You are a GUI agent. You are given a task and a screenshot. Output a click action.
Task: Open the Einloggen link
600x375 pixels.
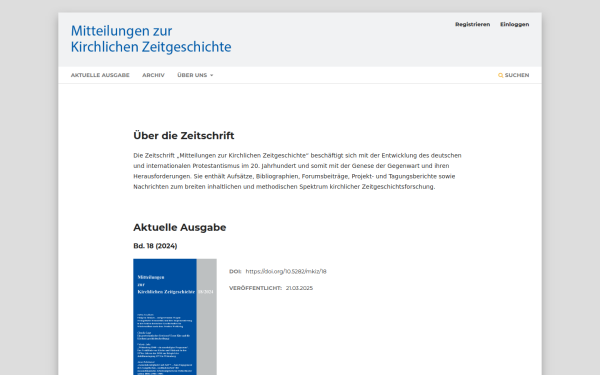click(x=515, y=24)
